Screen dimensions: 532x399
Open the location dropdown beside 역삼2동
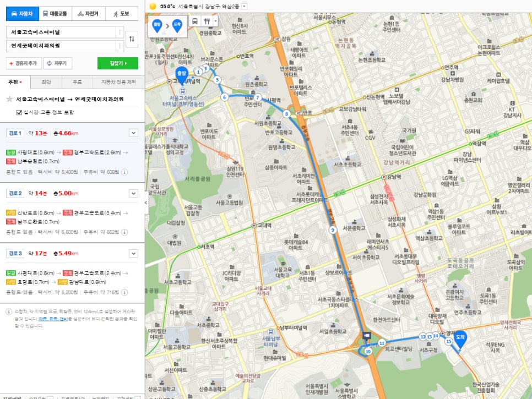point(244,6)
